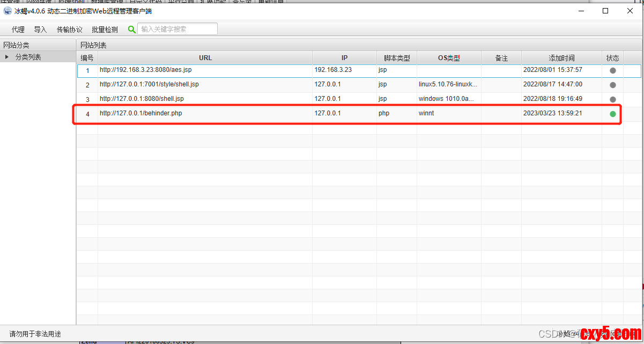Click the OS类型 column header

click(449, 58)
